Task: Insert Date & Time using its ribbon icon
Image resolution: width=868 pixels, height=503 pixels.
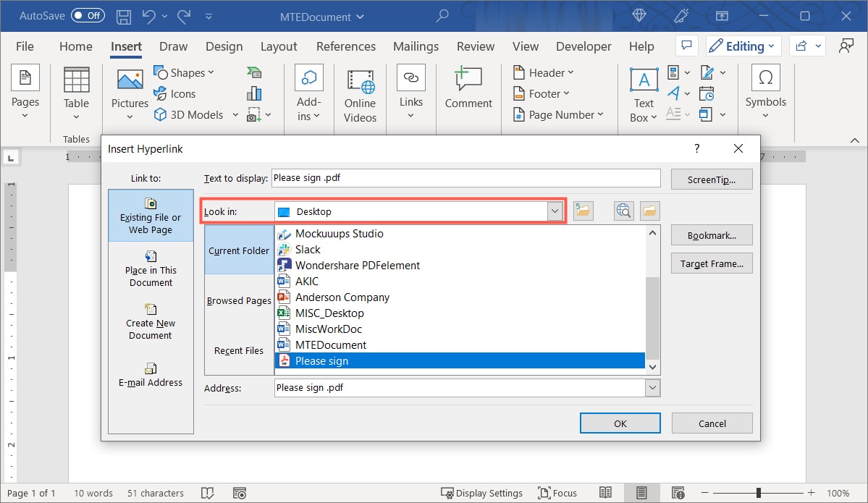Action: (x=707, y=93)
